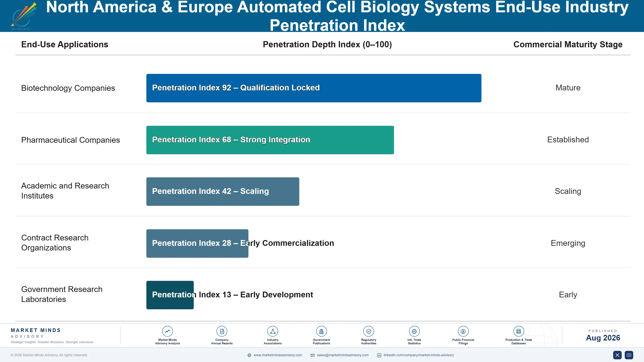The height and width of the screenshot is (362, 644).
Task: Click the Market Minds Advisory Analysis icon
Action: coord(167,331)
